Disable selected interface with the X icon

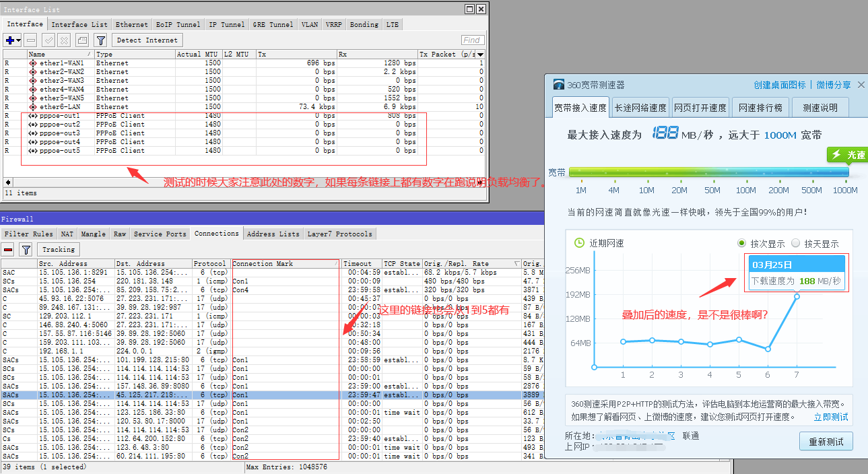click(64, 40)
